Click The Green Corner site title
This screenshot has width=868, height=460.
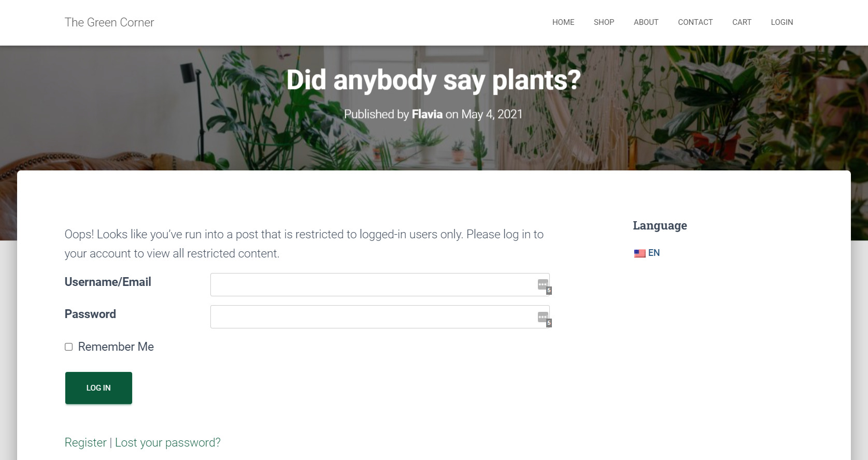(x=109, y=22)
